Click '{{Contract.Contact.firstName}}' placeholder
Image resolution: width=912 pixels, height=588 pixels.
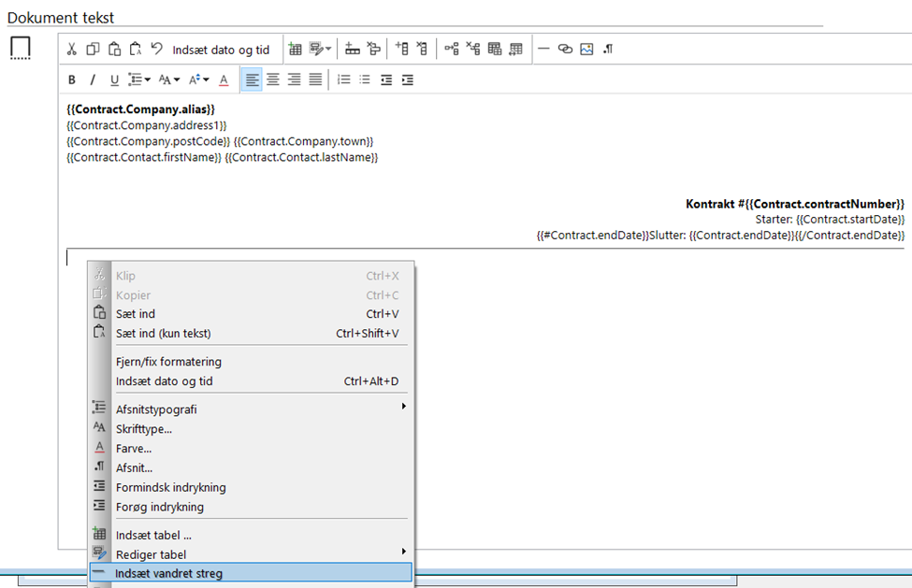144,157
